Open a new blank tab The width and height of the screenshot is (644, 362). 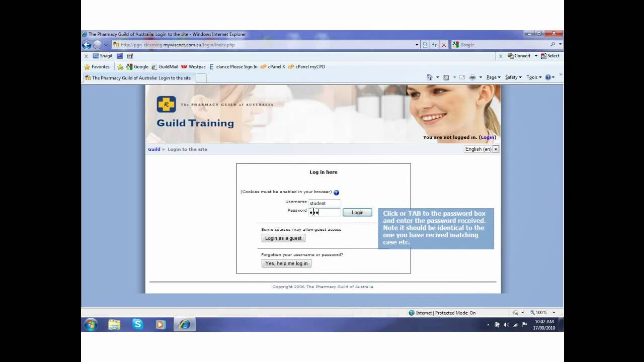pos(201,78)
